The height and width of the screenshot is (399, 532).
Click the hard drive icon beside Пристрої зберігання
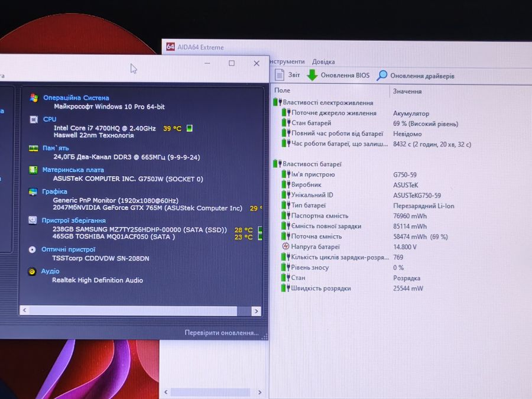pos(33,220)
